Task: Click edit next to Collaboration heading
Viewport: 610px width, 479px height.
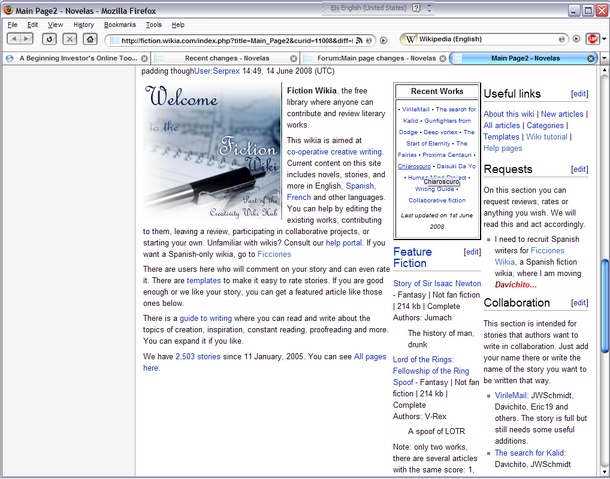Action: click(x=580, y=303)
